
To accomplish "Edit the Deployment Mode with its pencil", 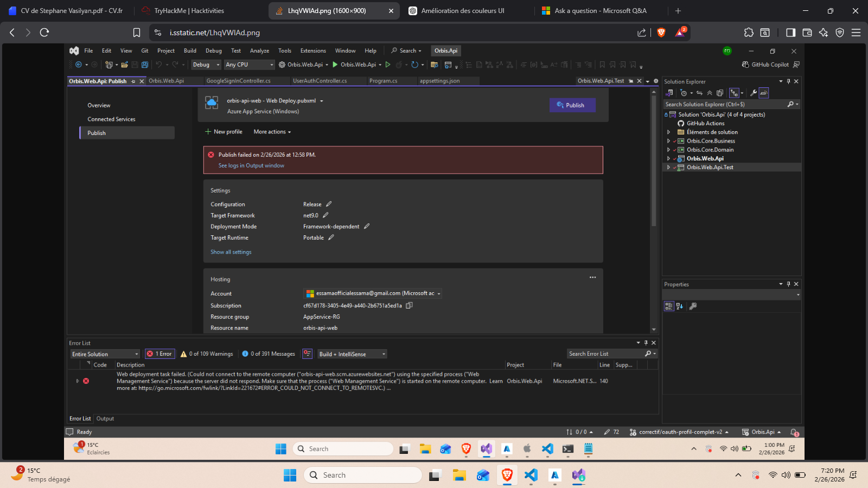I will click(x=367, y=227).
